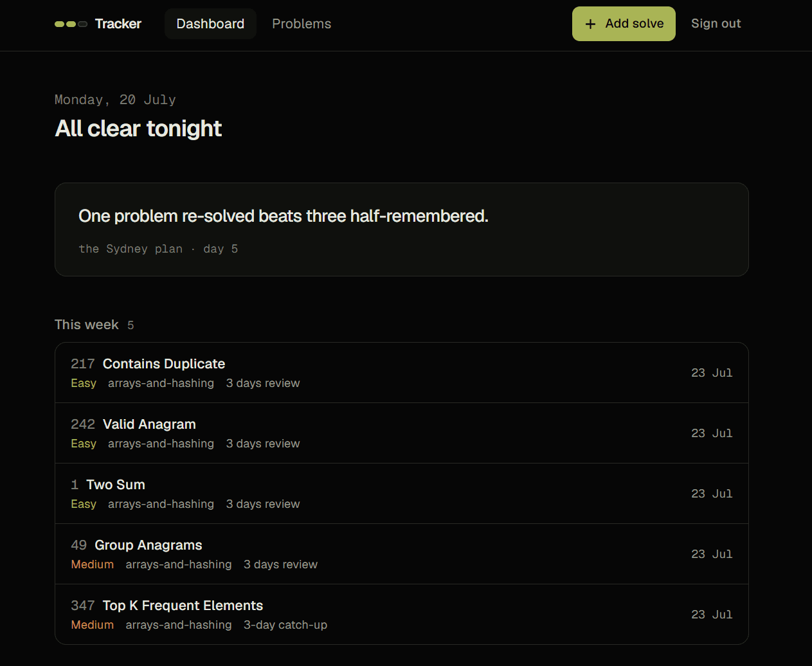This screenshot has height=666, width=812.
Task: Open the Contains Duplicate problem
Action: 402,373
